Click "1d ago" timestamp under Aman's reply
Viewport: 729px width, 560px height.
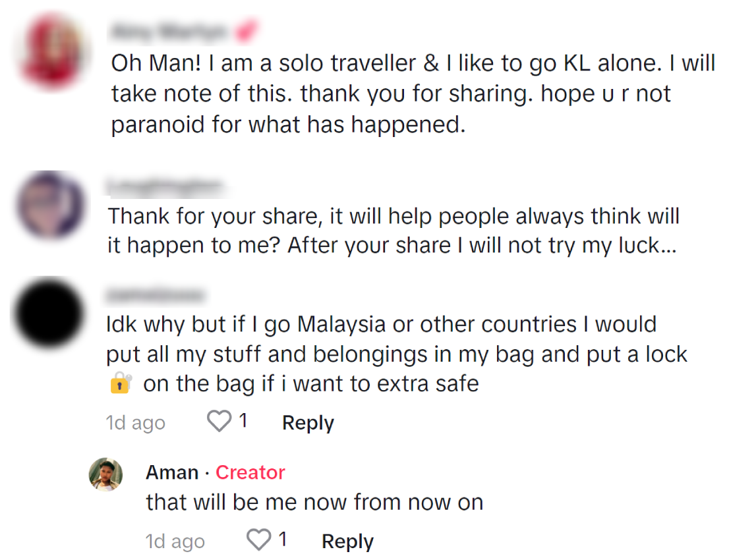click(x=175, y=542)
